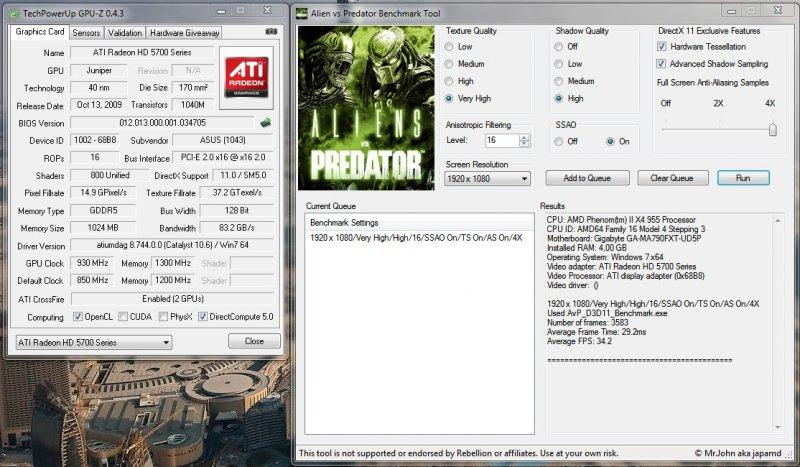Click the Average FPS: 34.2 result line
This screenshot has height=467, width=800.
579,341
